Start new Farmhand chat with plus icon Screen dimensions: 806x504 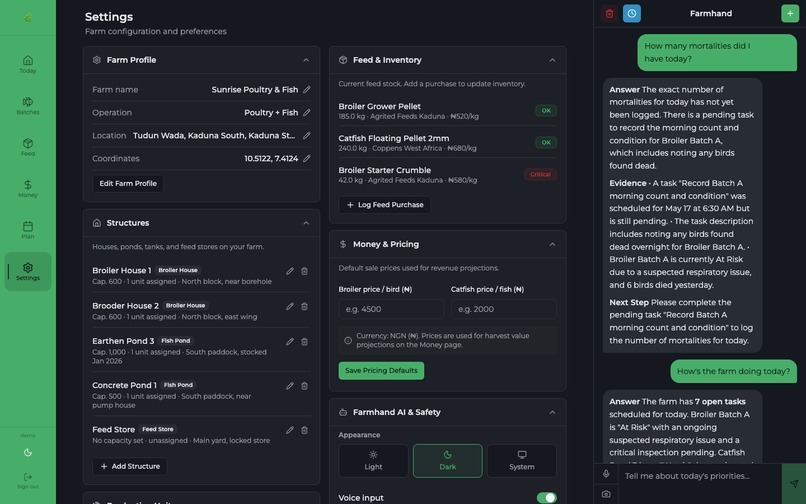tap(790, 13)
